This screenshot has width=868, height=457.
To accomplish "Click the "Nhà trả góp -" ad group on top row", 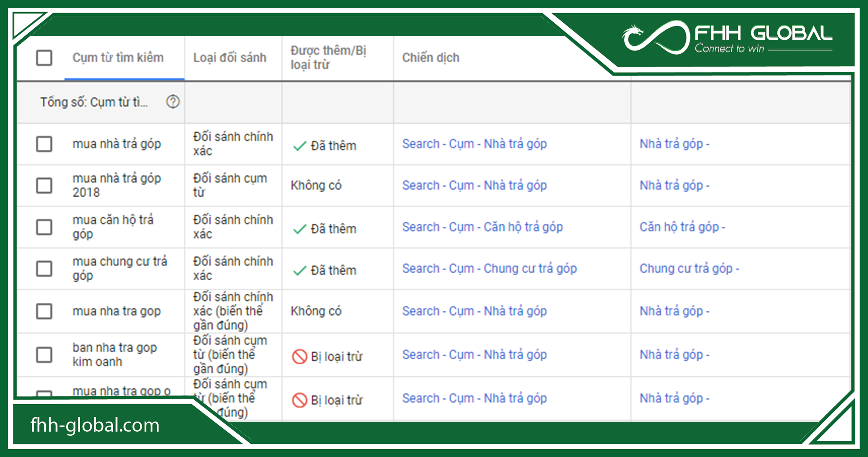I will (x=674, y=143).
